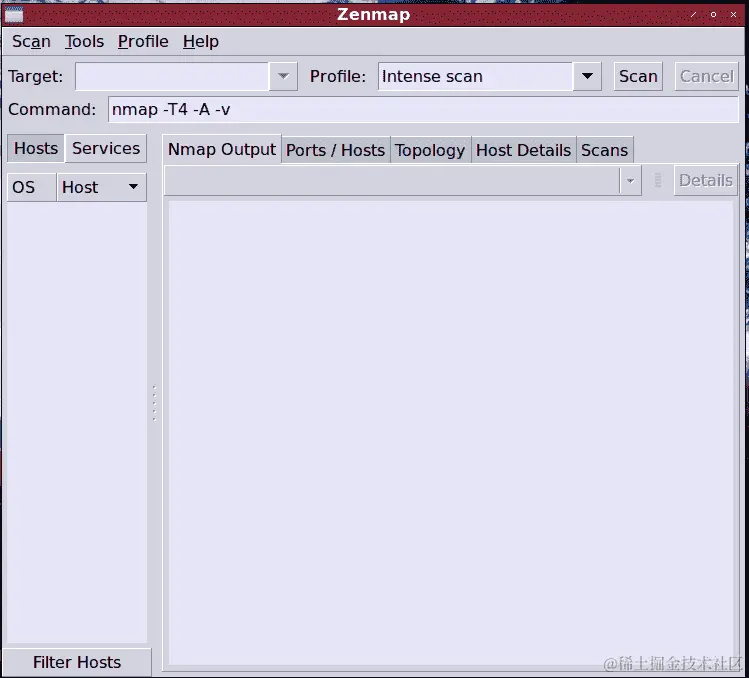Screen dimensions: 749x678
Task: Click the nmap Command text field
Action: [423, 109]
